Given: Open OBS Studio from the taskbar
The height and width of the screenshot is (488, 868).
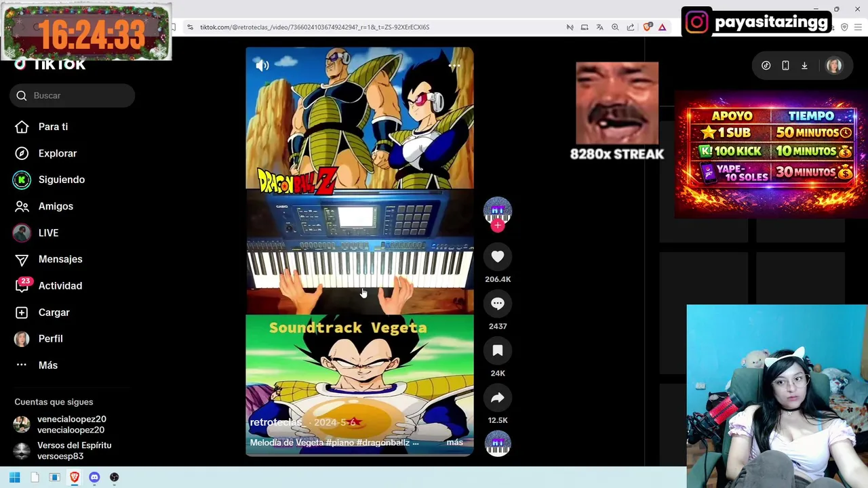Looking at the screenshot, I should tap(114, 477).
